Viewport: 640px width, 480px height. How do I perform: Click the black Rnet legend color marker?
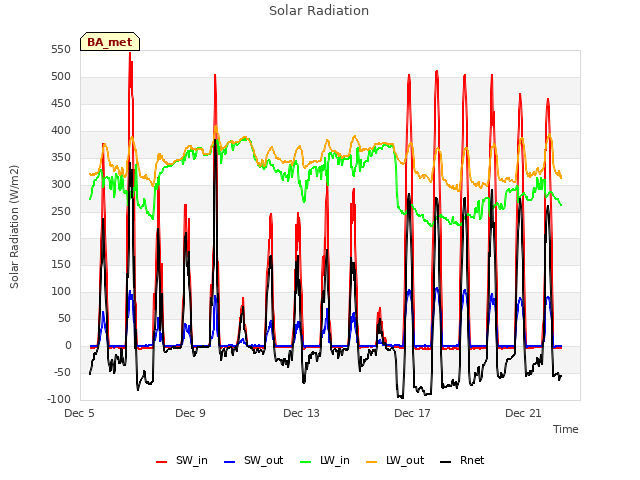click(446, 462)
